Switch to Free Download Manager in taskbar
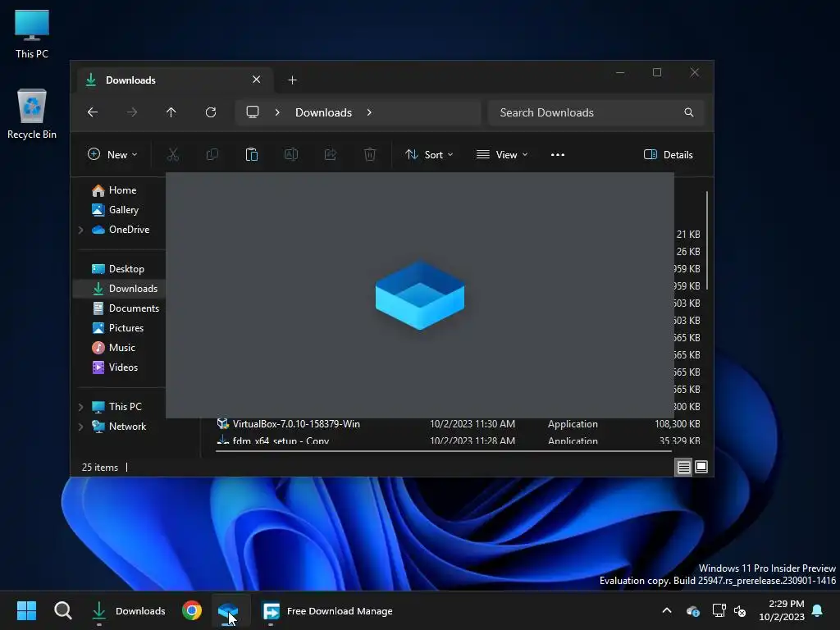The width and height of the screenshot is (840, 630). [327, 610]
